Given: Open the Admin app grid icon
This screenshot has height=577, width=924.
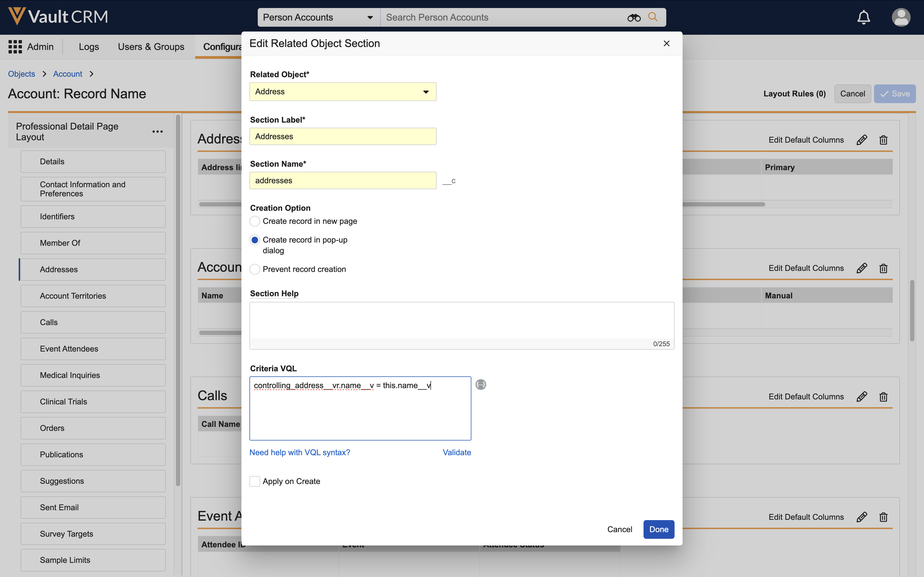Looking at the screenshot, I should (x=15, y=46).
